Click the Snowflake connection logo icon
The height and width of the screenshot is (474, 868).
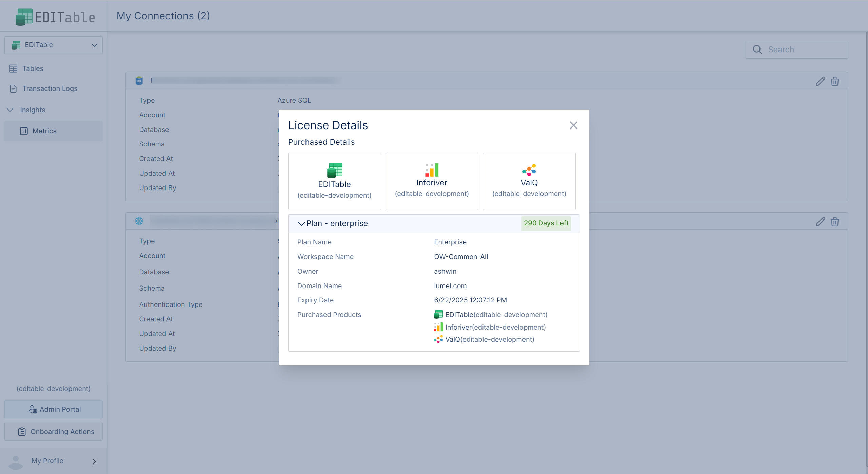click(x=139, y=221)
